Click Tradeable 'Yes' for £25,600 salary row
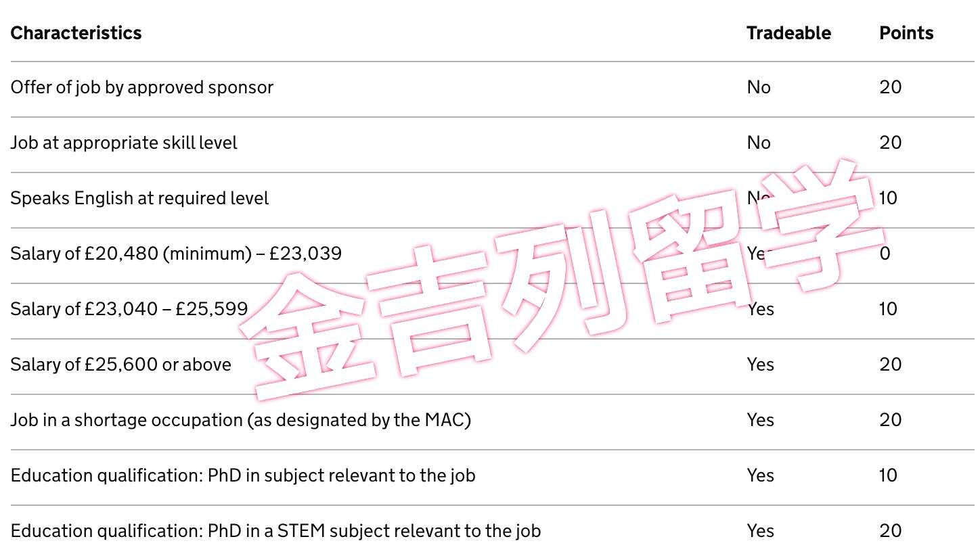 (x=760, y=365)
